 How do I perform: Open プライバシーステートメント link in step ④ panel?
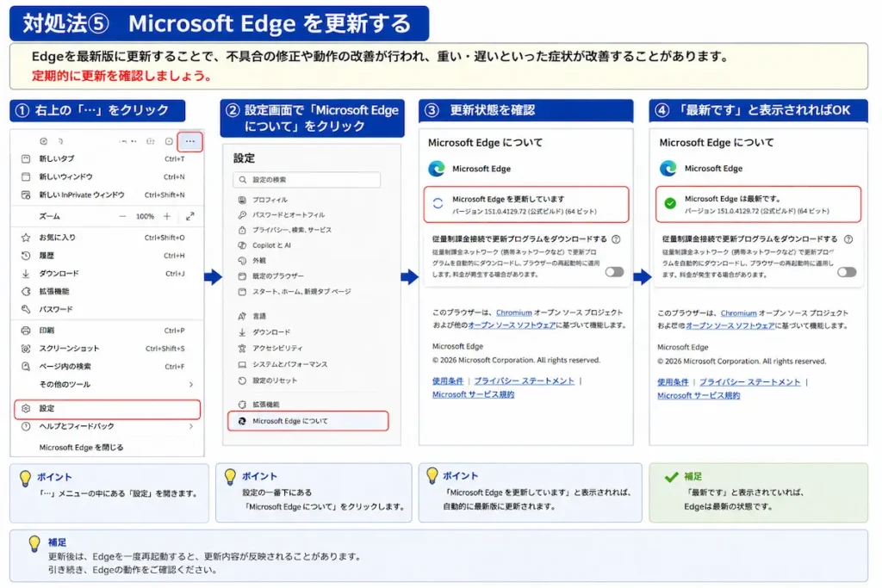pyautogui.click(x=750, y=382)
